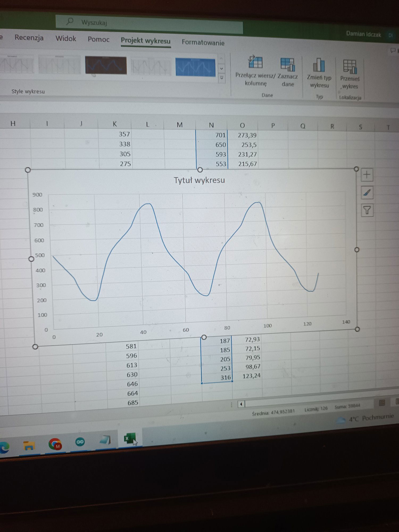Open chart styles paintbrush button
Image resolution: width=399 pixels, height=532 pixels.
coord(367,193)
